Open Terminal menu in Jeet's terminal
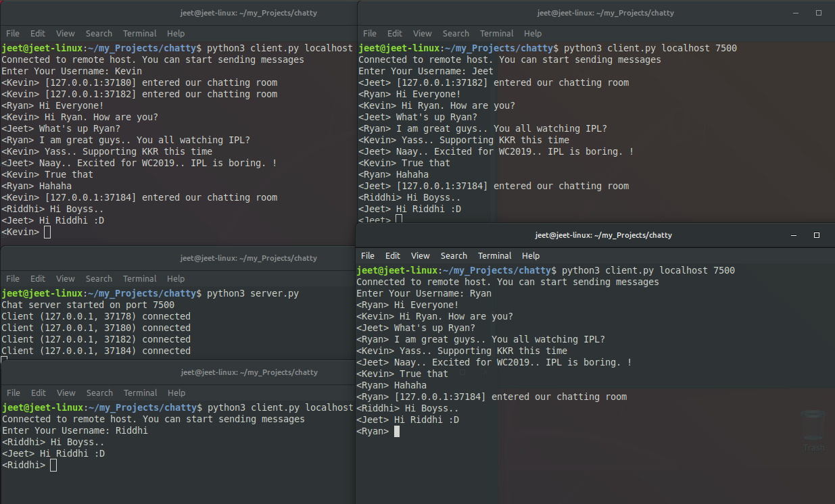The width and height of the screenshot is (835, 504). coord(497,33)
